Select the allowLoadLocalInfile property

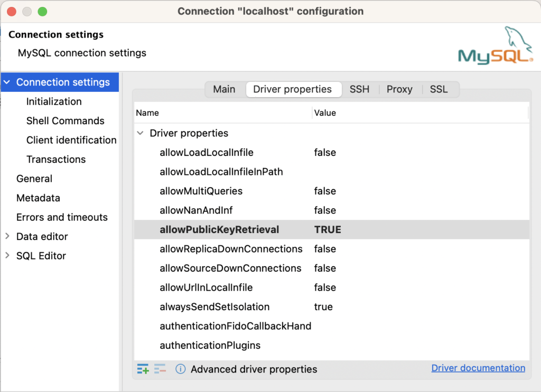[x=207, y=153]
